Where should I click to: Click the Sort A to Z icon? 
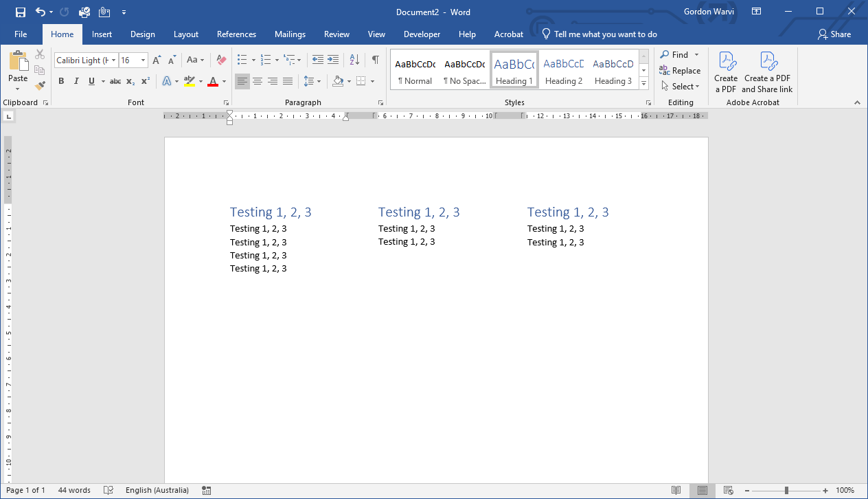[x=354, y=60]
